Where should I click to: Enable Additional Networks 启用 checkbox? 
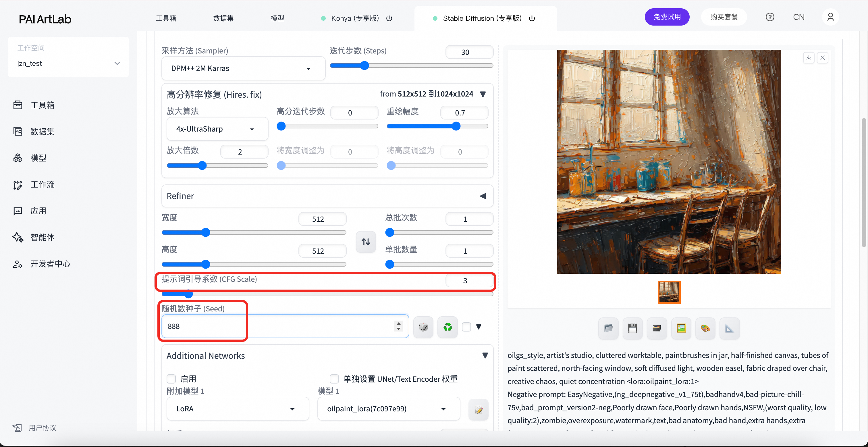point(171,379)
